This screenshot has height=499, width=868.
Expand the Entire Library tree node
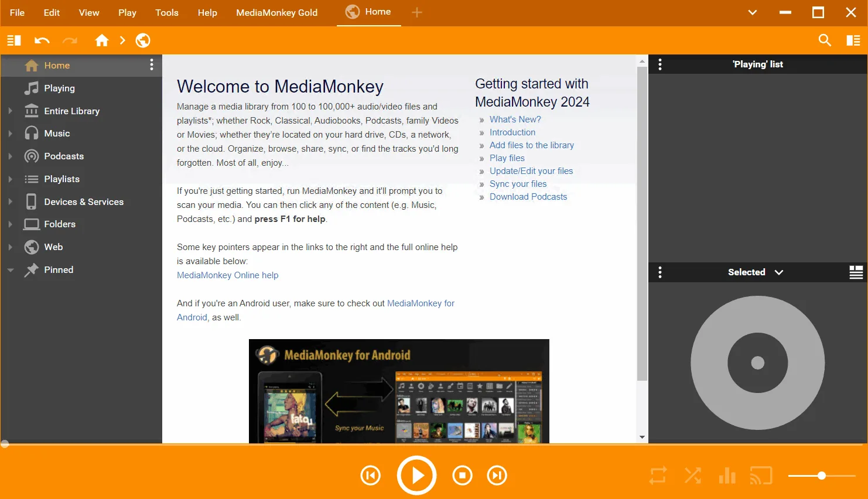[x=10, y=111]
